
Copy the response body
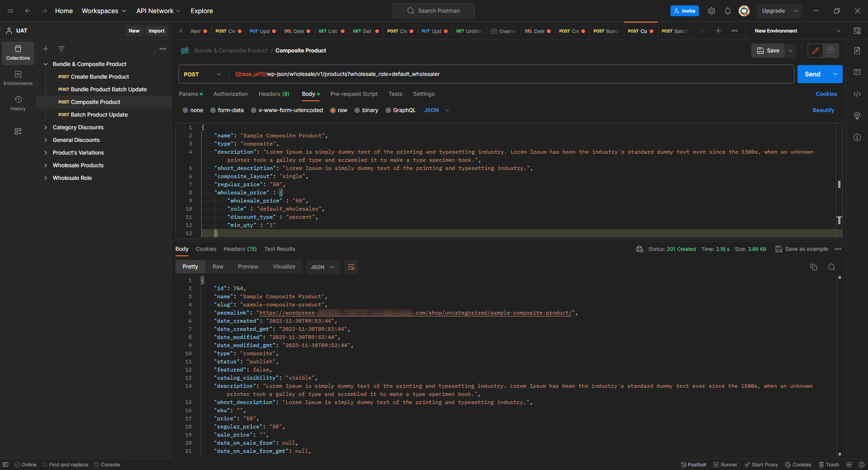[x=814, y=267]
